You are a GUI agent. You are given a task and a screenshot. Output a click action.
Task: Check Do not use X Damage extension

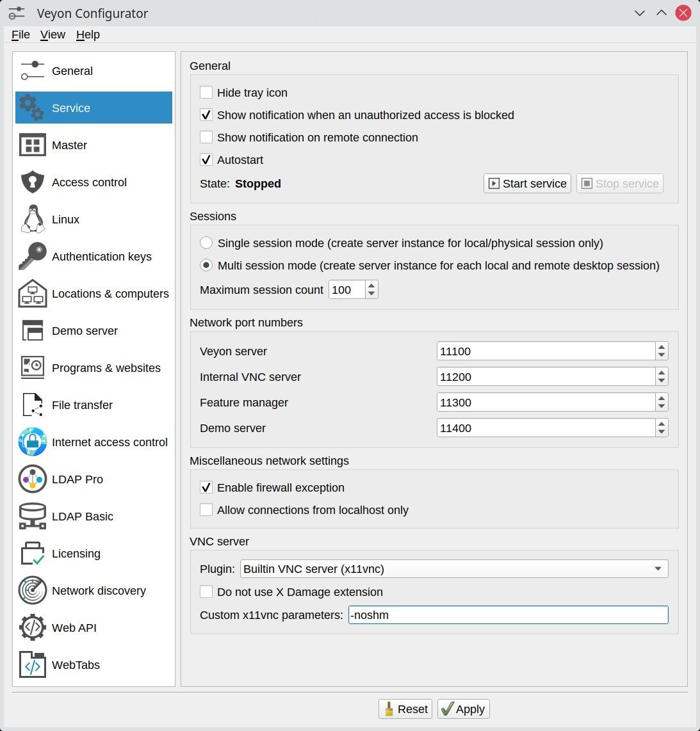[206, 591]
